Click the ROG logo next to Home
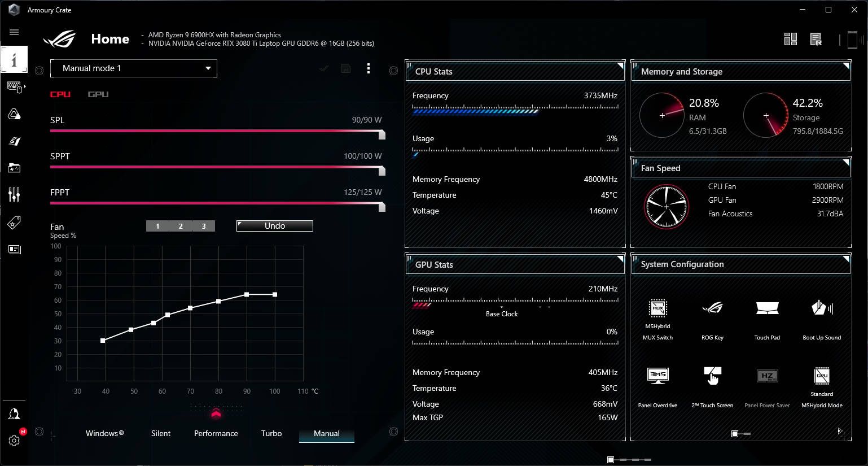The width and height of the screenshot is (868, 466). (60, 39)
